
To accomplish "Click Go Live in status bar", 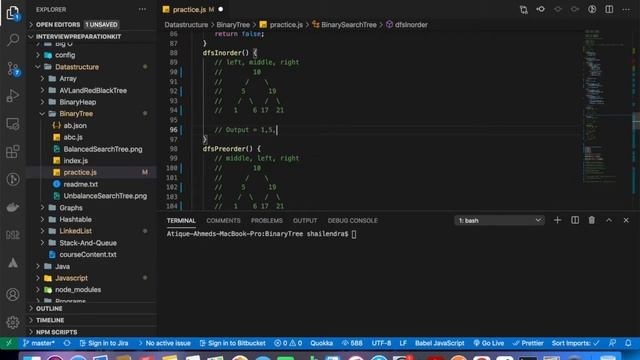I will coord(489,343).
